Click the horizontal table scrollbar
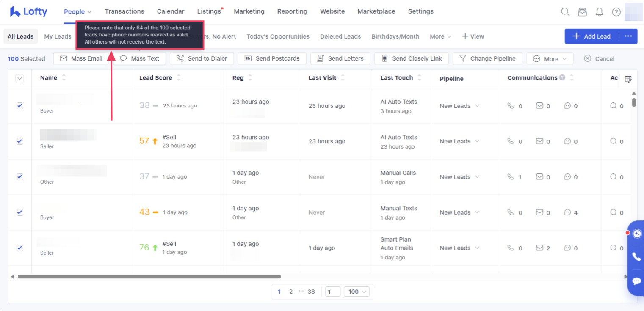 149,277
